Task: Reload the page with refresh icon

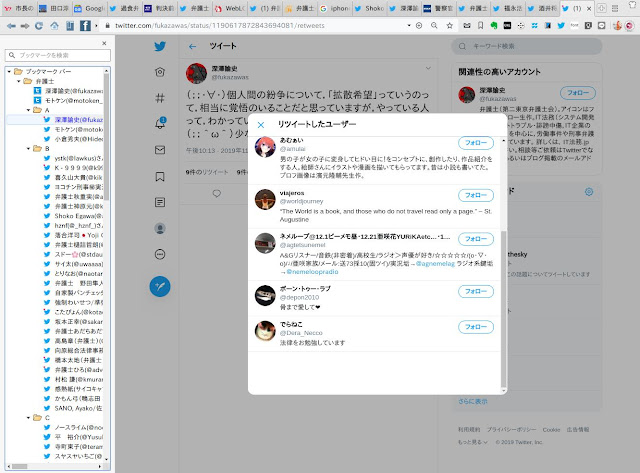Action: [39, 26]
